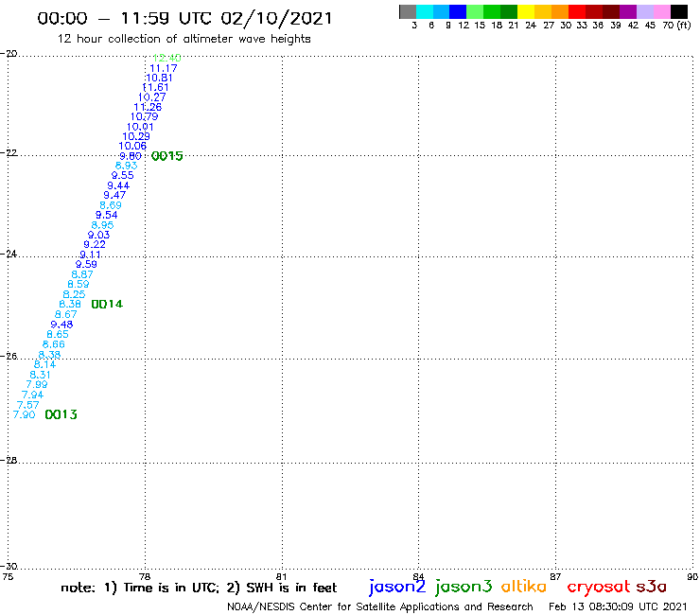Click the bright red legend swatch

pos(577,11)
